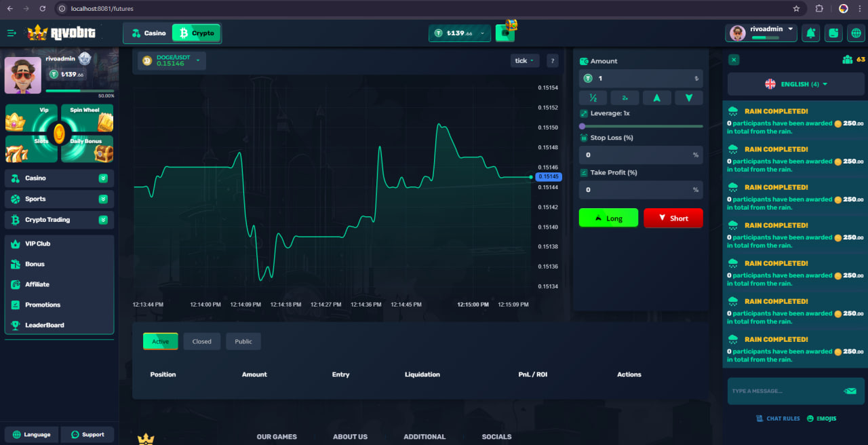This screenshot has height=445, width=868.
Task: Click the globe language icon in header
Action: click(x=855, y=33)
